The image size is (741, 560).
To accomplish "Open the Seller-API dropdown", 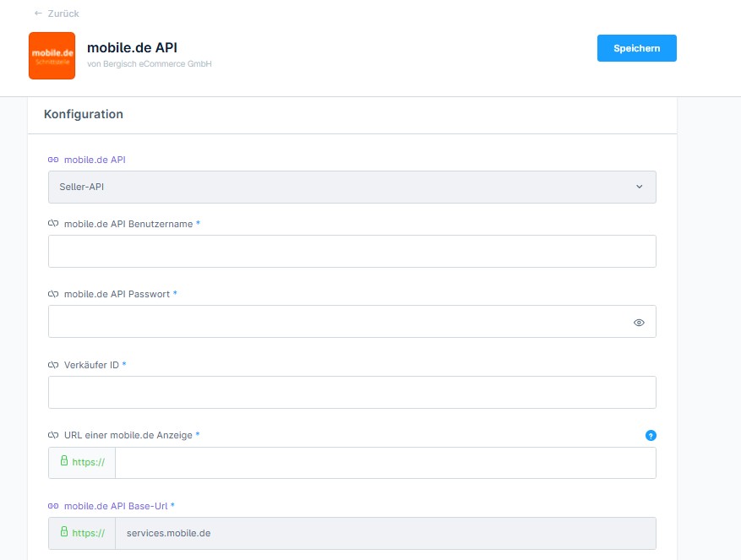I will 351,187.
